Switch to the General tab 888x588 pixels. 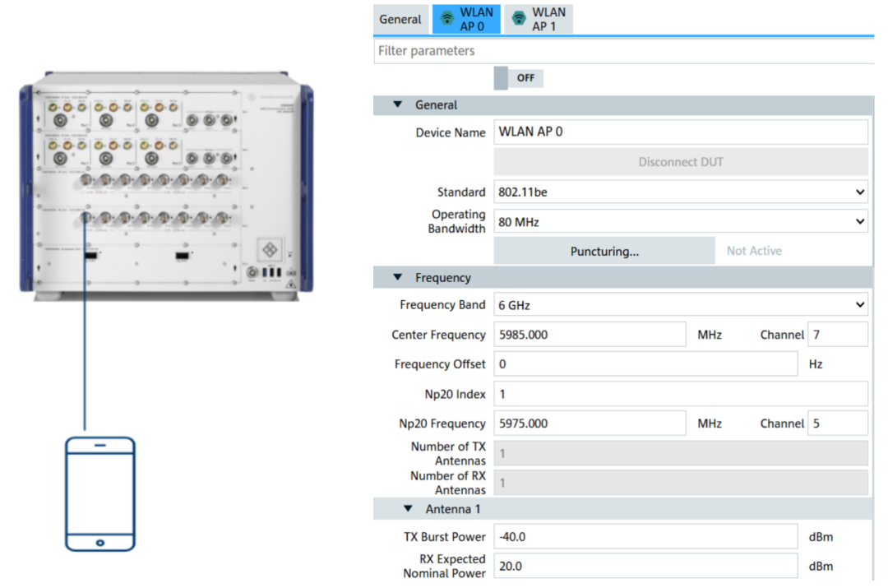tap(400, 19)
